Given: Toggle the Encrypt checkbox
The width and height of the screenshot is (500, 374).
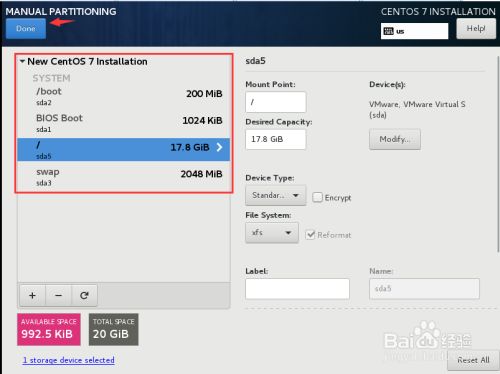Looking at the screenshot, I should click(x=317, y=197).
